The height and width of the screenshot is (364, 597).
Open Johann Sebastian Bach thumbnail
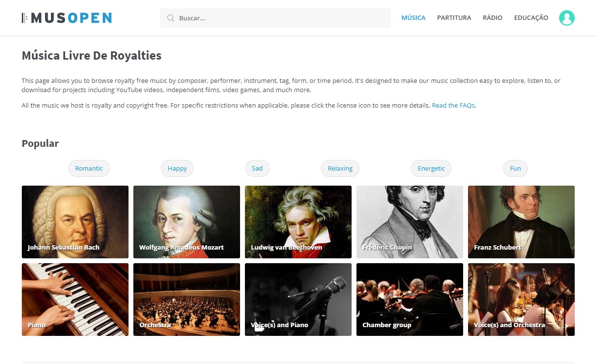pos(75,222)
